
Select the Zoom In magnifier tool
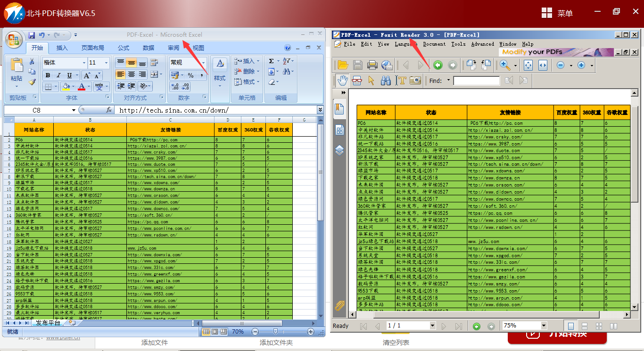[x=505, y=65]
